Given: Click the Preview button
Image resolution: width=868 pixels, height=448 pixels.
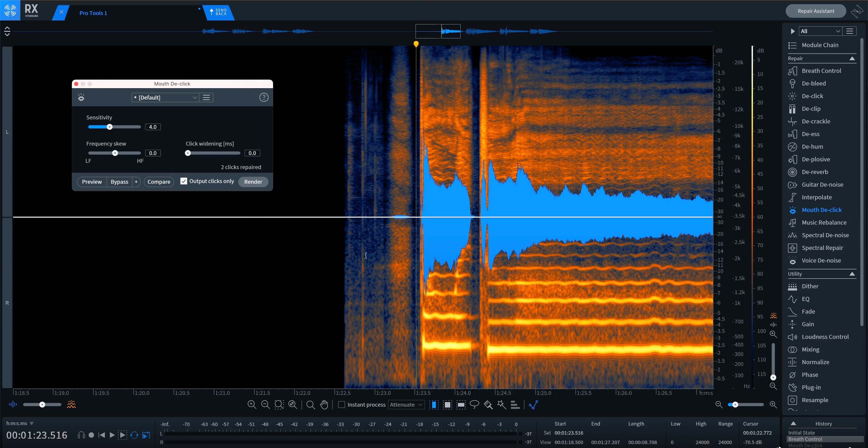Looking at the screenshot, I should coord(92,182).
